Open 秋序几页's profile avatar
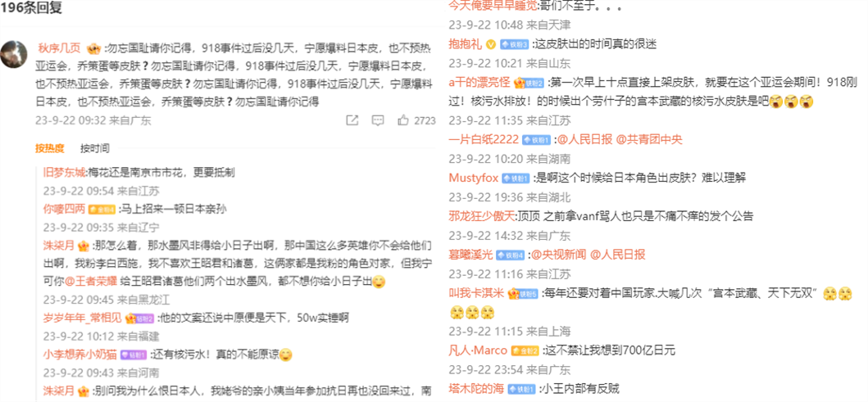Screen dimensions: 868x402 (14, 54)
